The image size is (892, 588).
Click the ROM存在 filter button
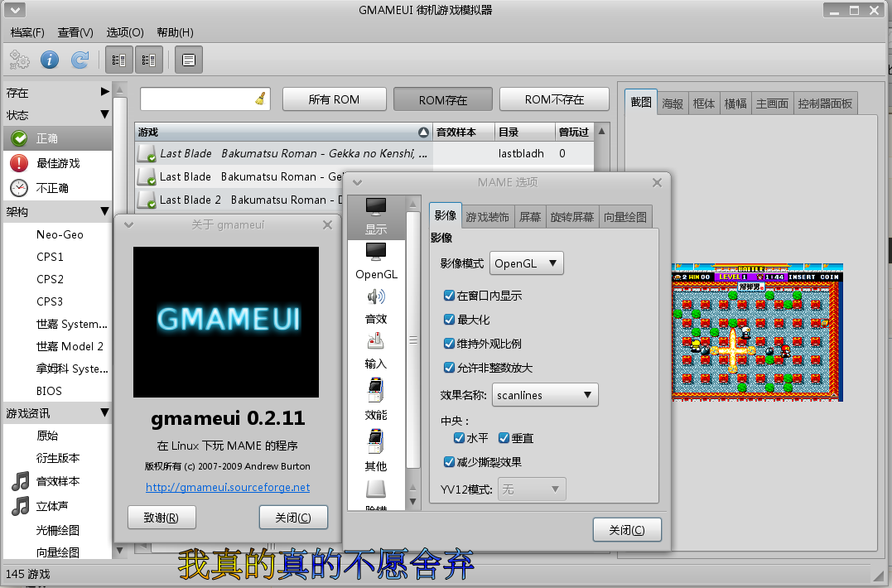tap(442, 99)
